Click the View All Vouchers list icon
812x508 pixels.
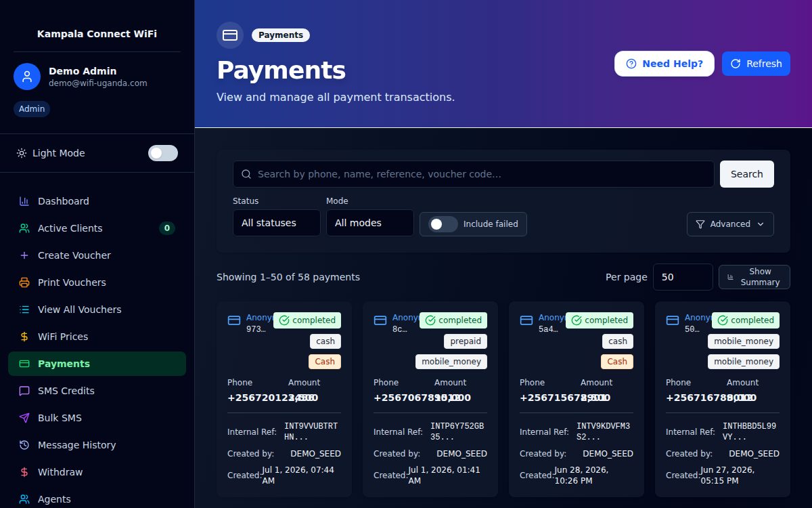(x=24, y=310)
